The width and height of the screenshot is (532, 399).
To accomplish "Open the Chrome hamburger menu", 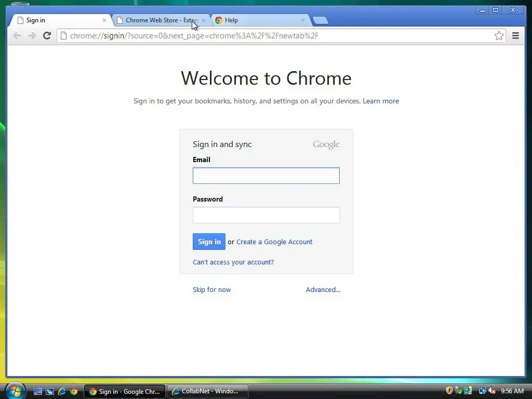I will point(515,36).
